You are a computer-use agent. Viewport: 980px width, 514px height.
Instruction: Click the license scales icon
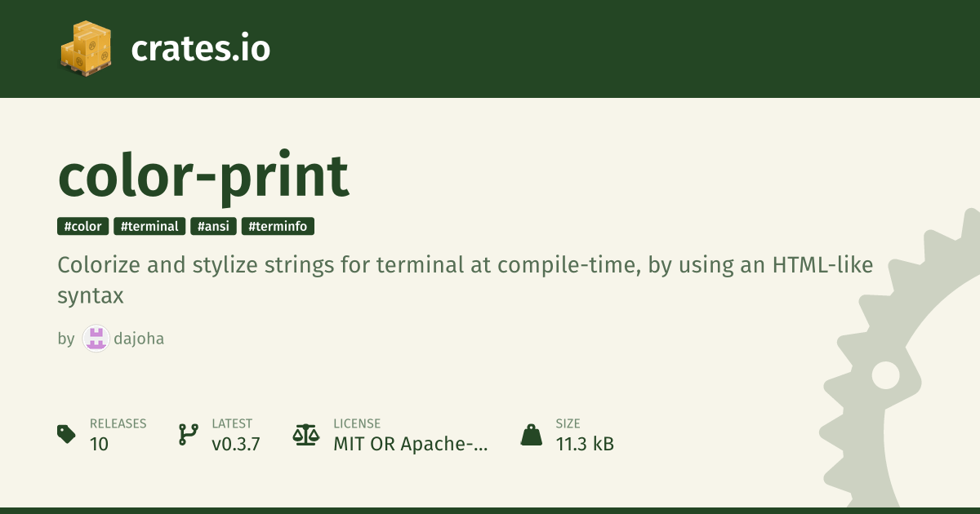coord(306,434)
